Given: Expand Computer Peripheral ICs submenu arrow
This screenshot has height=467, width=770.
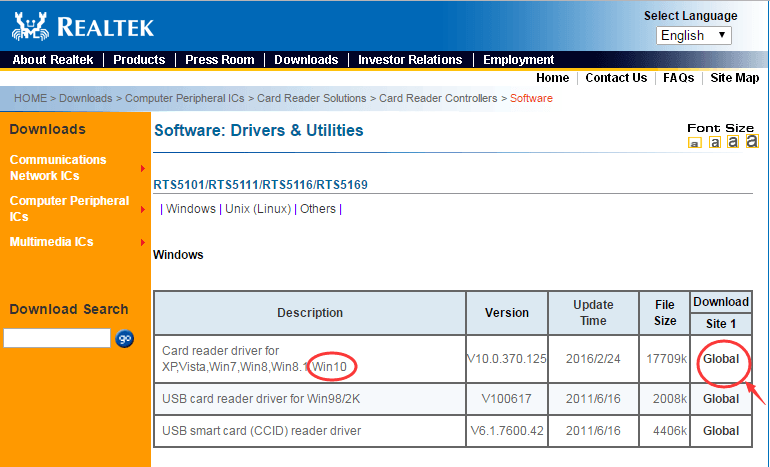Looking at the screenshot, I should [x=143, y=210].
